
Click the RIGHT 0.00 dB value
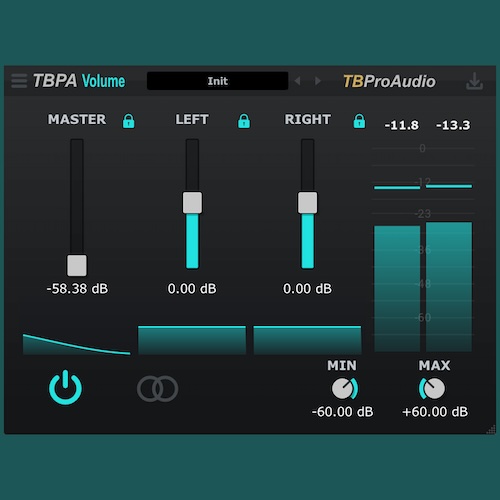point(307,289)
